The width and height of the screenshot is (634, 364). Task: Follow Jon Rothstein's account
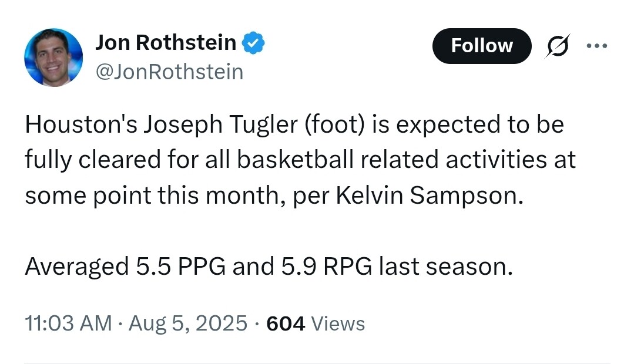tap(482, 46)
